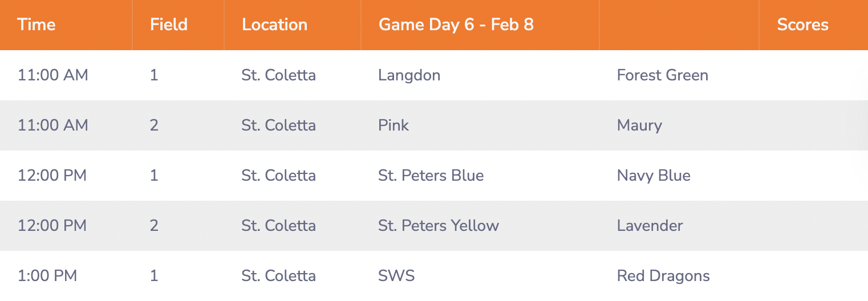Screen dimensions: 868x301
Task: Select St. Peters Yellow team
Action: (438, 226)
